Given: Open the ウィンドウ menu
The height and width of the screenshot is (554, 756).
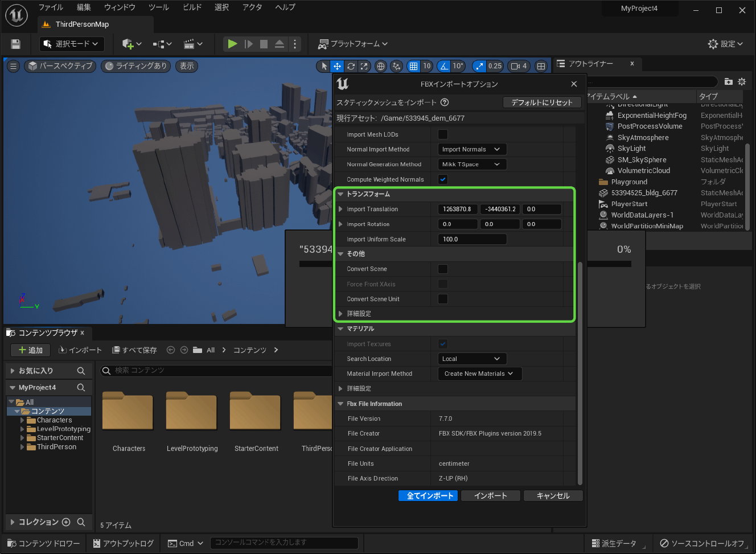Looking at the screenshot, I should [120, 7].
